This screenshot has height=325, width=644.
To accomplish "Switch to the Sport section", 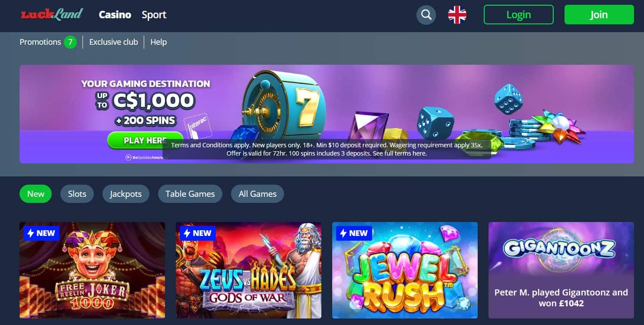I will coord(154,15).
